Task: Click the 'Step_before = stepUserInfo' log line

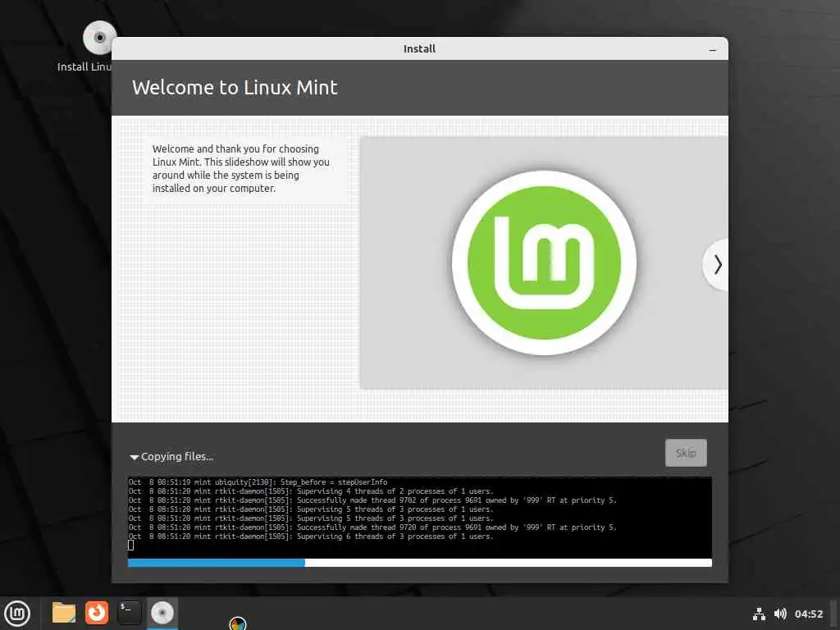Action: (x=258, y=482)
